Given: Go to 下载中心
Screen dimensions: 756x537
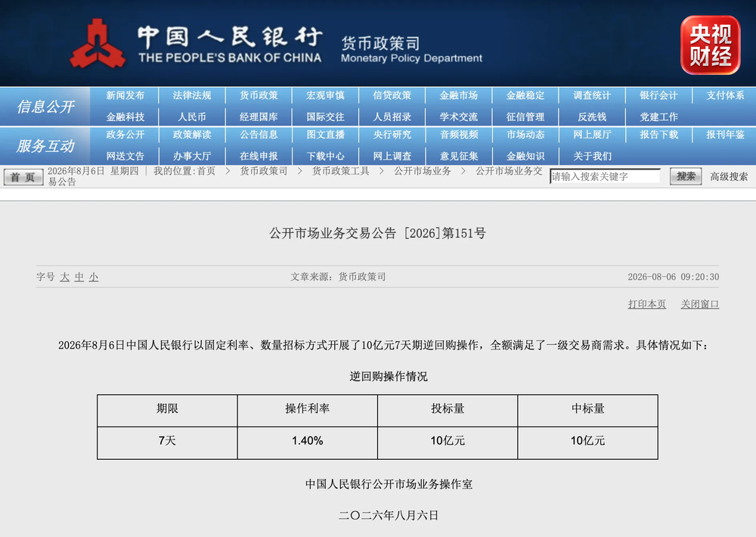Looking at the screenshot, I should 325,156.
